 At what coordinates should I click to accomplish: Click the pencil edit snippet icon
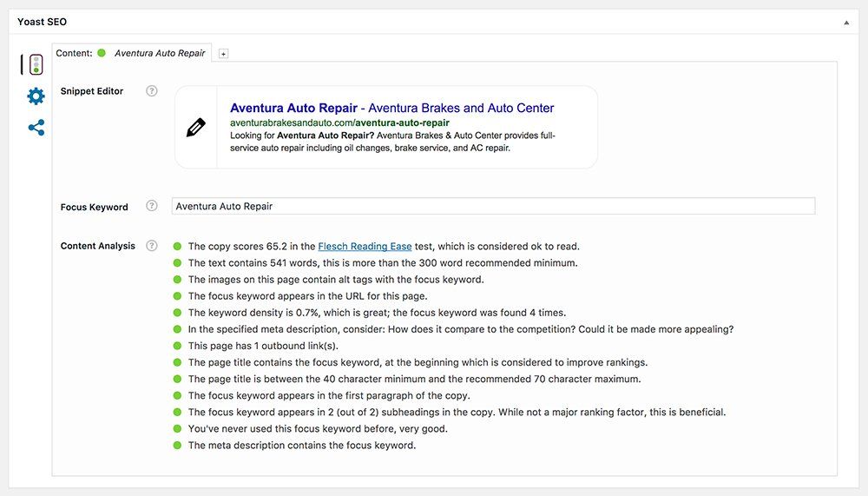(196, 127)
